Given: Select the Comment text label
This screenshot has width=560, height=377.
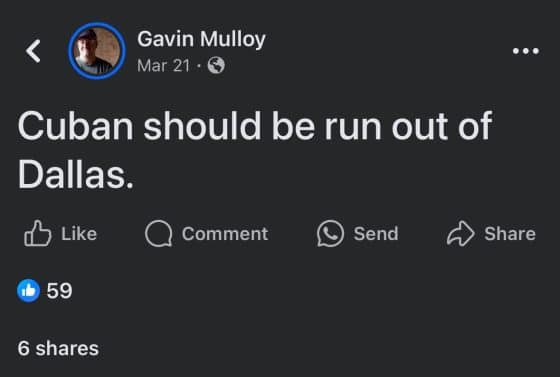Looking at the screenshot, I should [x=225, y=234].
